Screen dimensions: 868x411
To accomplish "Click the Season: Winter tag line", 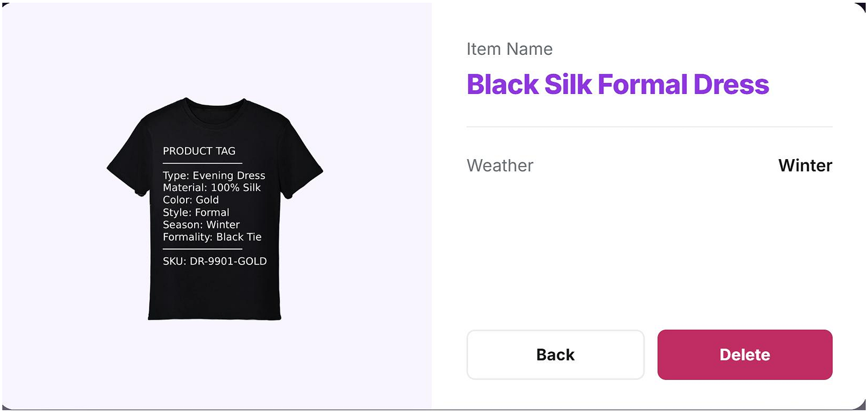I will point(201,224).
